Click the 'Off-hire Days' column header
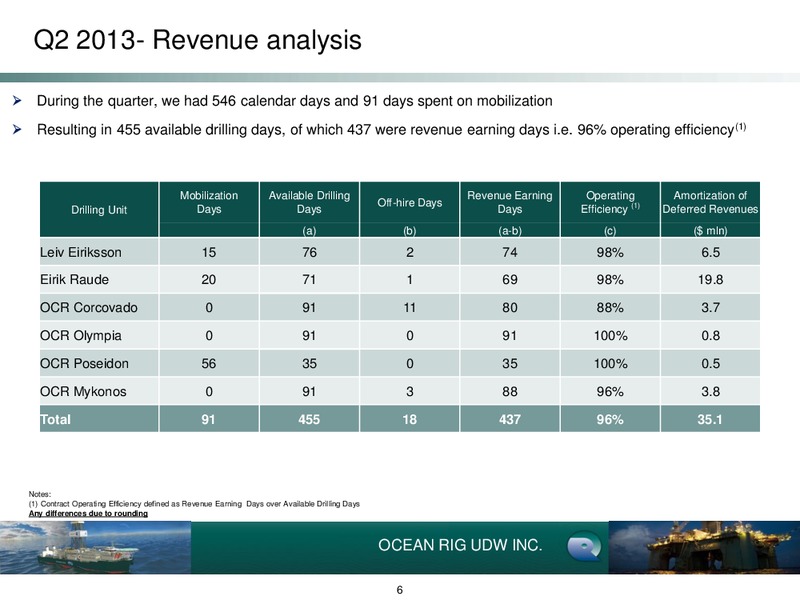800x600 pixels. click(x=410, y=203)
